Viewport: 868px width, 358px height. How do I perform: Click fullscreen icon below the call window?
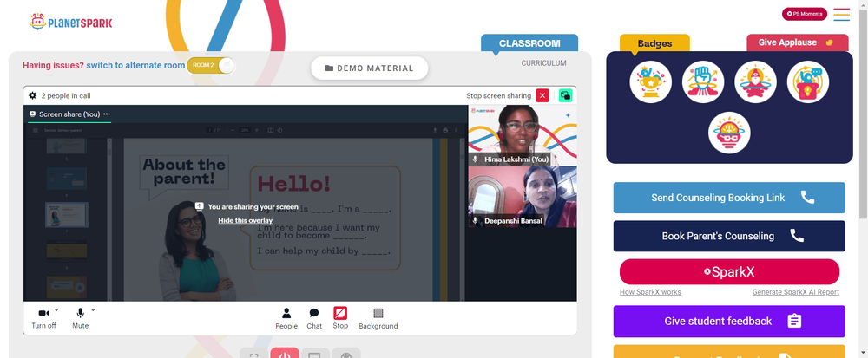(x=254, y=354)
